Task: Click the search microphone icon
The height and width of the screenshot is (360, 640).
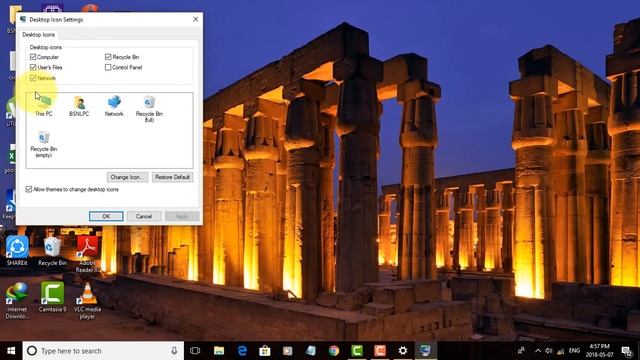Action: [x=174, y=351]
